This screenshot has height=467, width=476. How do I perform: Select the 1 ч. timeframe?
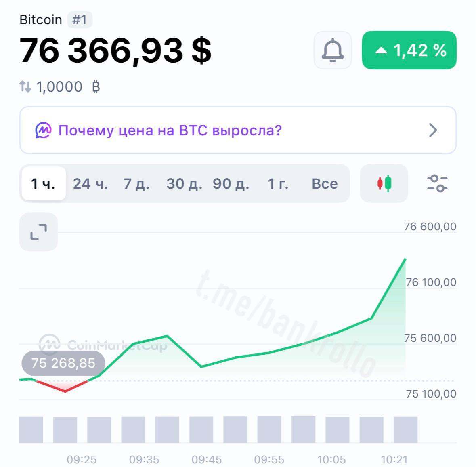tap(44, 183)
